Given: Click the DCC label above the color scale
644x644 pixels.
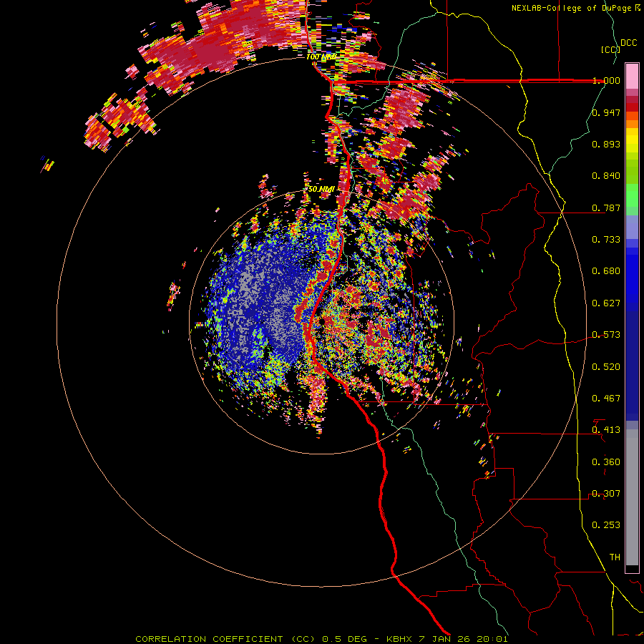Looking at the screenshot, I should point(629,43).
